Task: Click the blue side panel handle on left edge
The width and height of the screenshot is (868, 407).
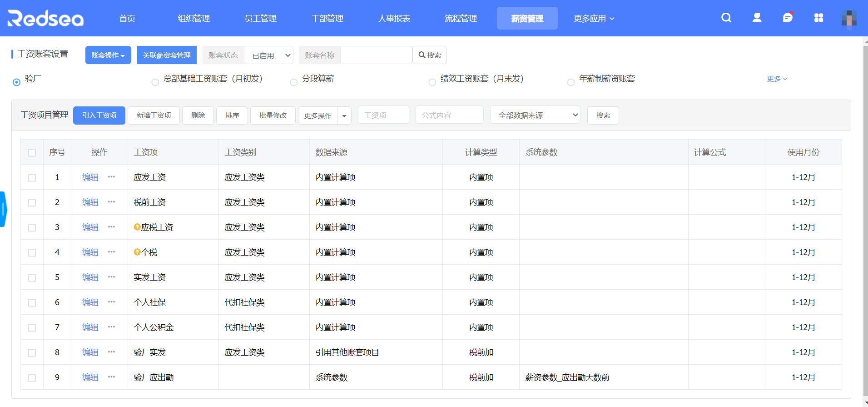Action: pos(3,209)
